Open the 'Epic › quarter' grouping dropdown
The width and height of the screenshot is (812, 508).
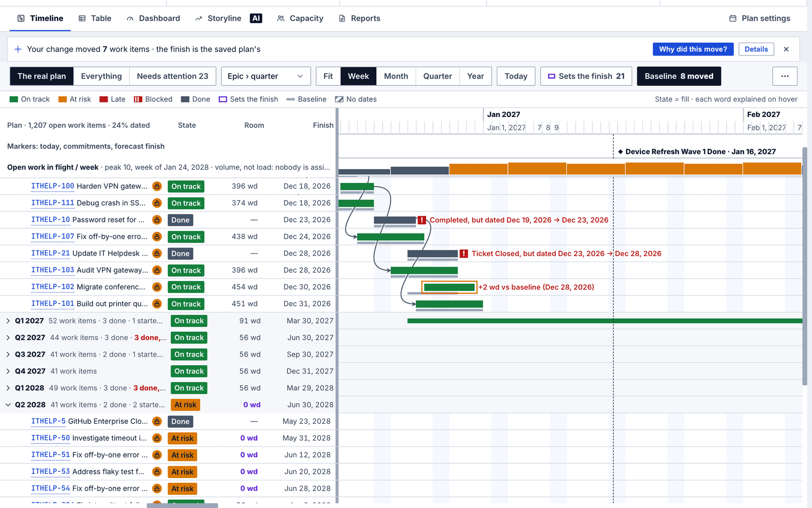click(266, 76)
